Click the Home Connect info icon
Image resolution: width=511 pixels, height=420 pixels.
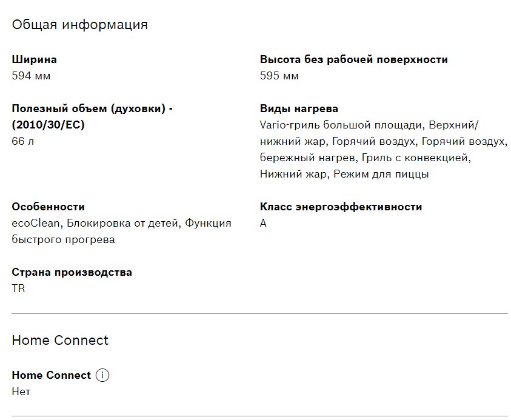103,375
